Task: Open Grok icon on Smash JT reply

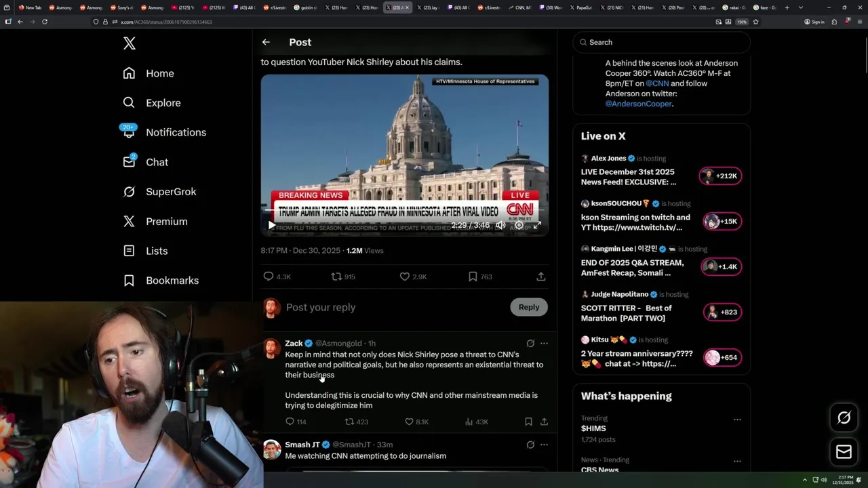Action: pos(530,445)
